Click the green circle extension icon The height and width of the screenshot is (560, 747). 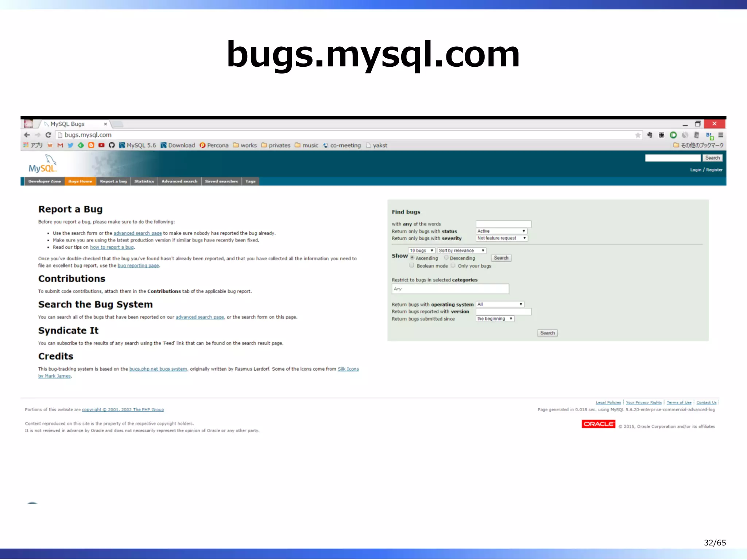tap(673, 135)
